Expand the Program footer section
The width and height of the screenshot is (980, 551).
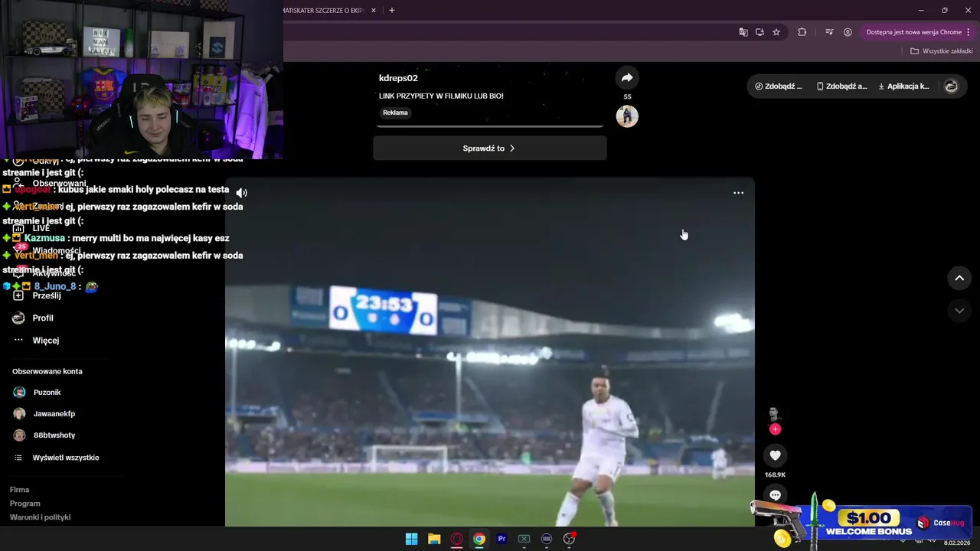[x=24, y=504]
